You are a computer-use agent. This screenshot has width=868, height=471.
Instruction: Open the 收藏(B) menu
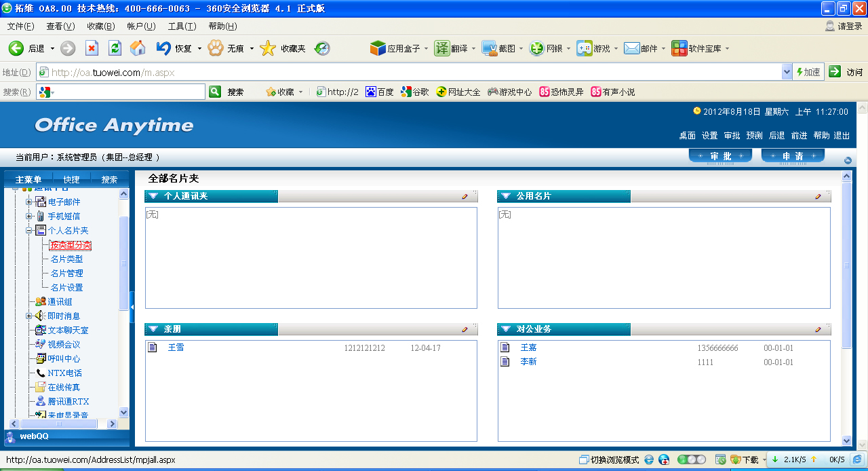(x=100, y=26)
